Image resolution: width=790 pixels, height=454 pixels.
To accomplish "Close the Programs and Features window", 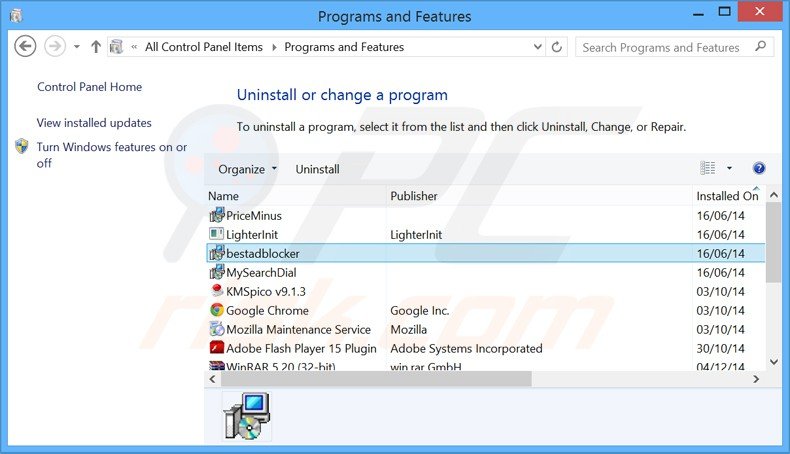I will (760, 12).
